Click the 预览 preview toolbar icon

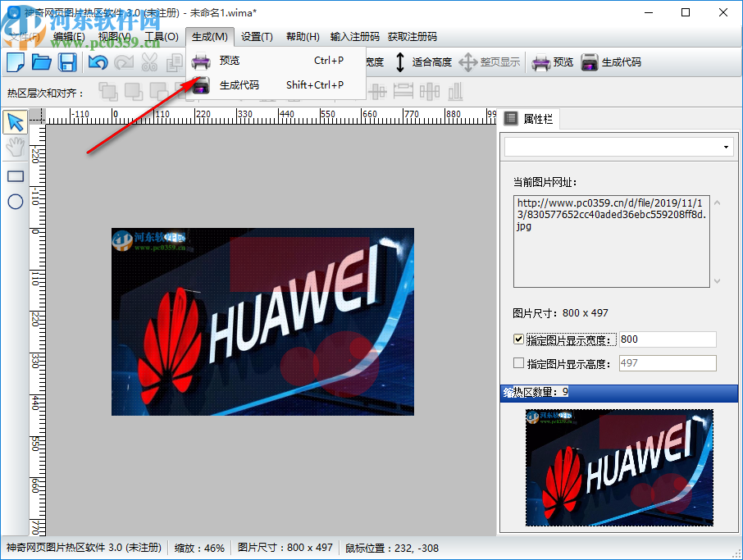coord(551,61)
